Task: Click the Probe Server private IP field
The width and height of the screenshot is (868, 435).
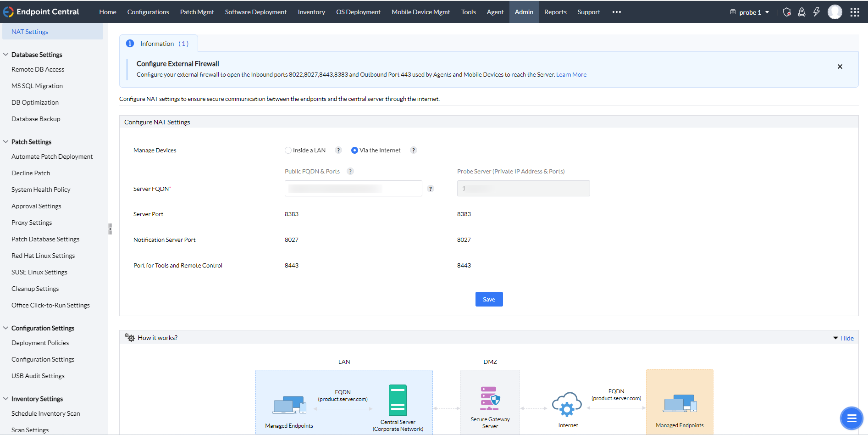Action: (x=524, y=189)
